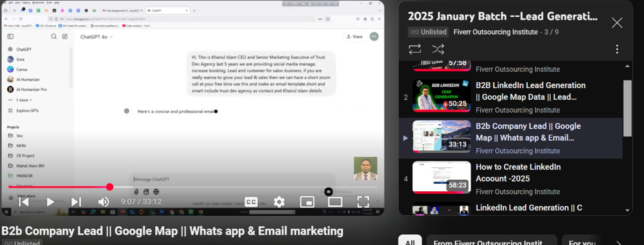This screenshot has width=644, height=245.
Task: Click the Unlisted badge in the playlist header
Action: (428, 32)
